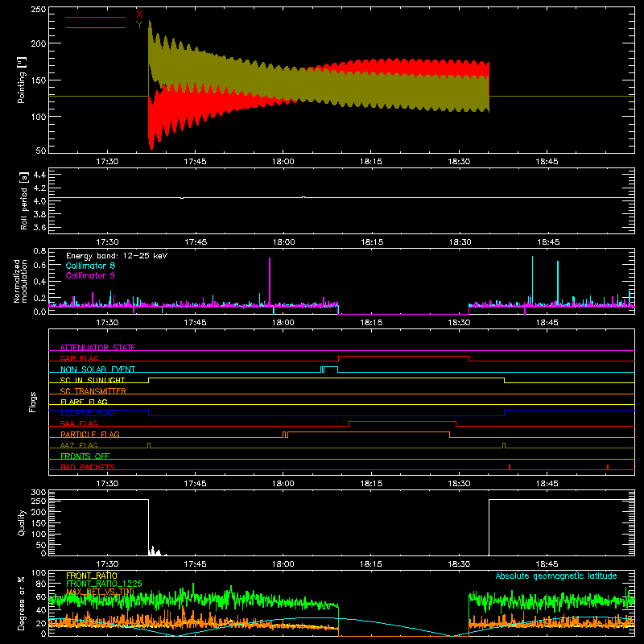Click the 3.6 tick on Roll period axis

pyautogui.click(x=39, y=227)
